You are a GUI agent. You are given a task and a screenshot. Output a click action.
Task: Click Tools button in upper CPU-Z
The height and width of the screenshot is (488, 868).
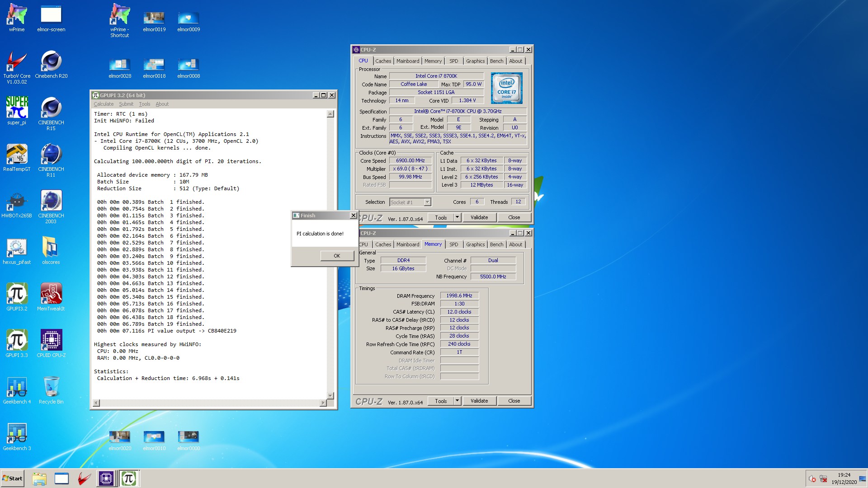click(x=441, y=217)
